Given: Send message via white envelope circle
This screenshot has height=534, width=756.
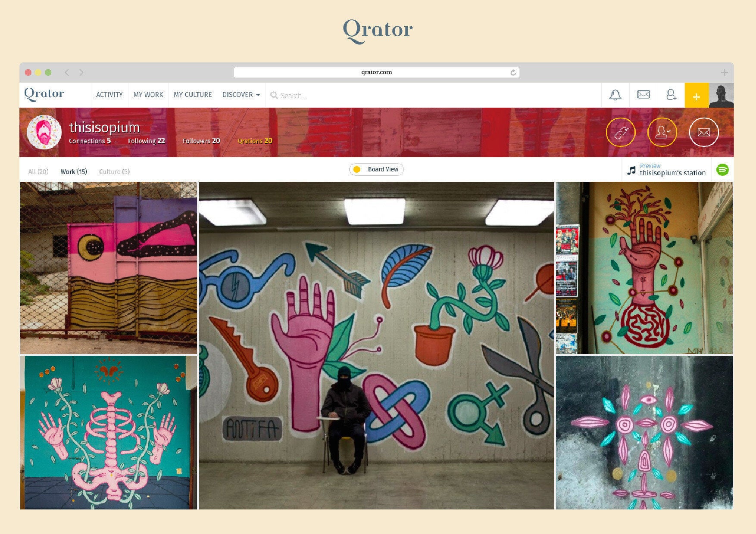Looking at the screenshot, I should tap(704, 132).
